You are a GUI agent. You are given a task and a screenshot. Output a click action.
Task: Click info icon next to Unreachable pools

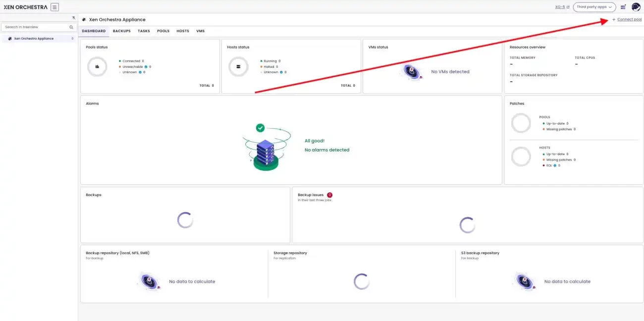(x=146, y=66)
